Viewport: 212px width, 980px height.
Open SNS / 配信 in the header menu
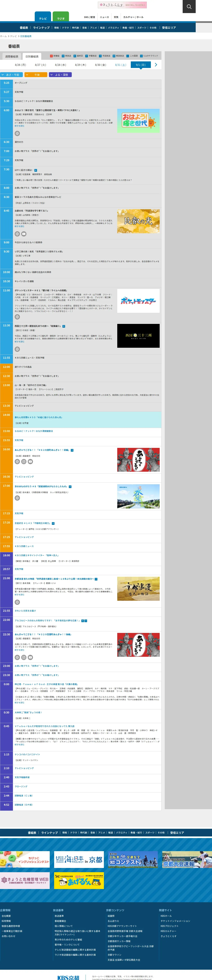tap(90, 17)
